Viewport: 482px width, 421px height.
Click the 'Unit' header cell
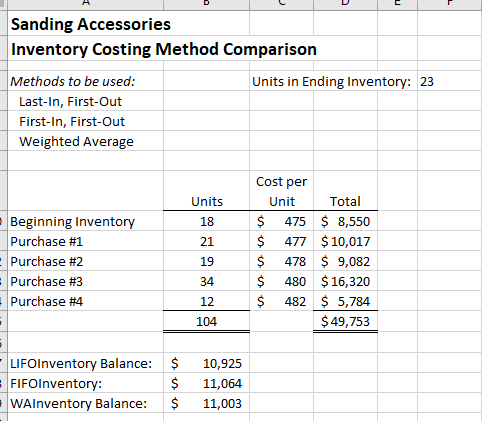(281, 201)
